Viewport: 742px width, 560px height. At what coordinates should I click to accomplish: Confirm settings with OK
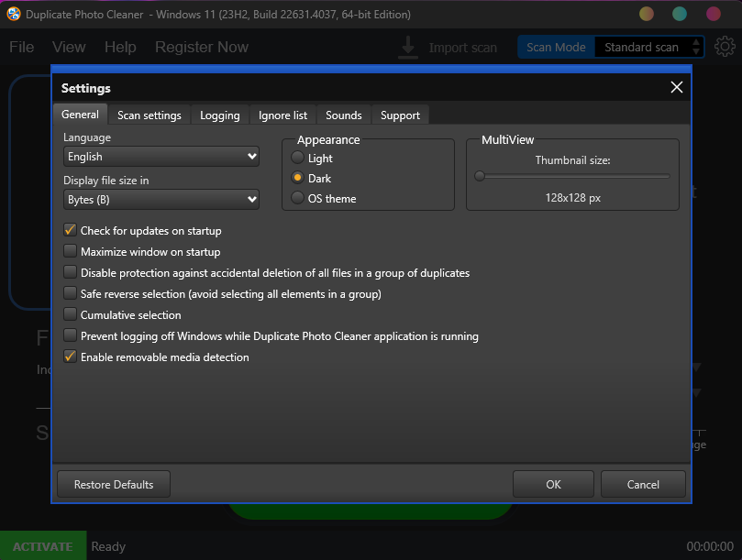click(553, 484)
